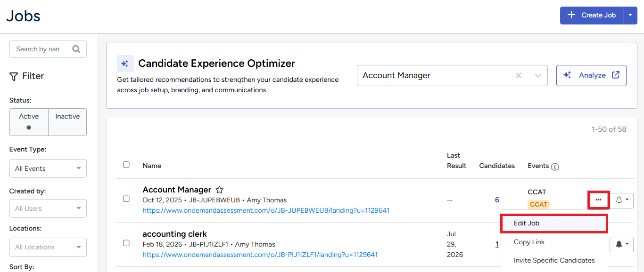Switch status filter to Inactive

click(x=67, y=122)
